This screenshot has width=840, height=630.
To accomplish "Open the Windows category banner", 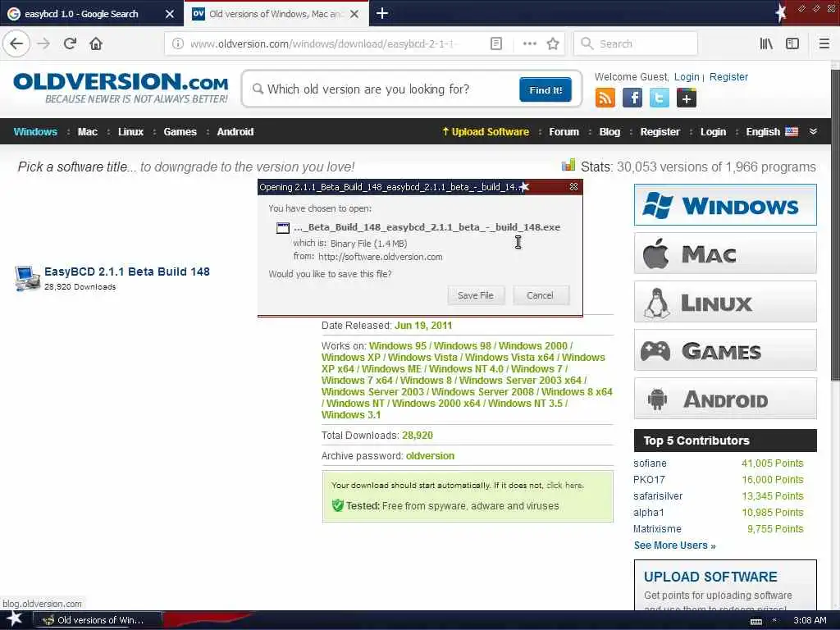I will pyautogui.click(x=725, y=205).
